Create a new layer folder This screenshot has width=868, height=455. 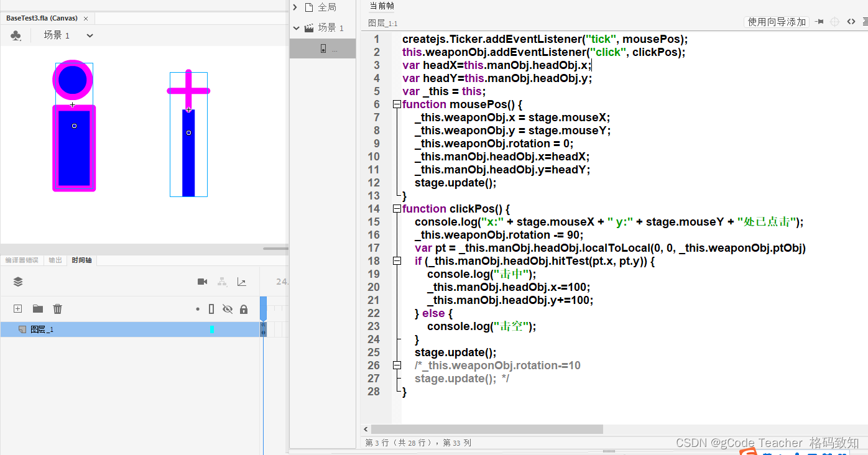pos(38,309)
